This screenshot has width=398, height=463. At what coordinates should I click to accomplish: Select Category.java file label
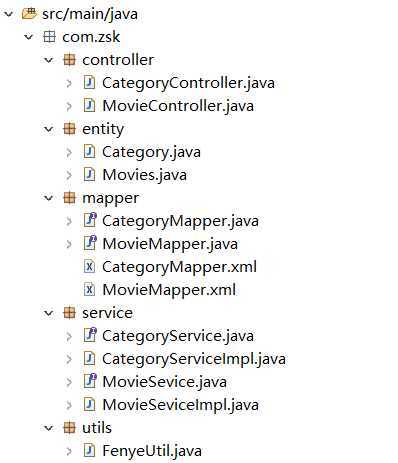click(151, 152)
